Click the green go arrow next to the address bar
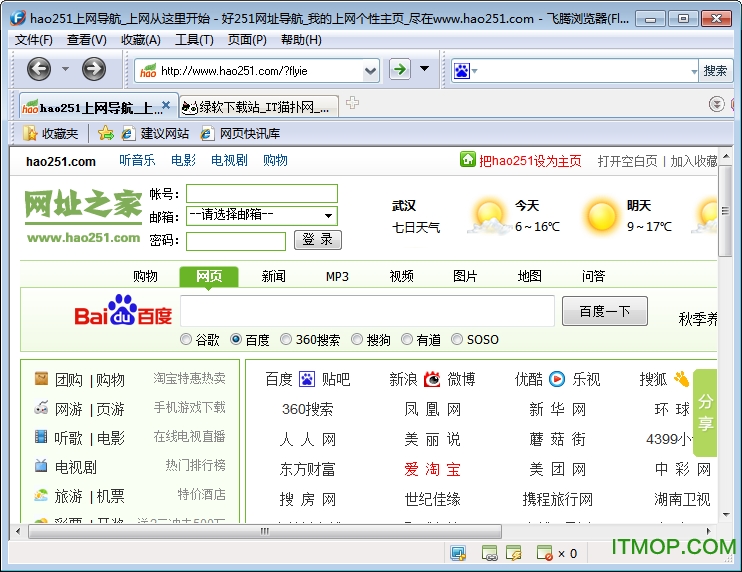The image size is (742, 572). click(400, 70)
